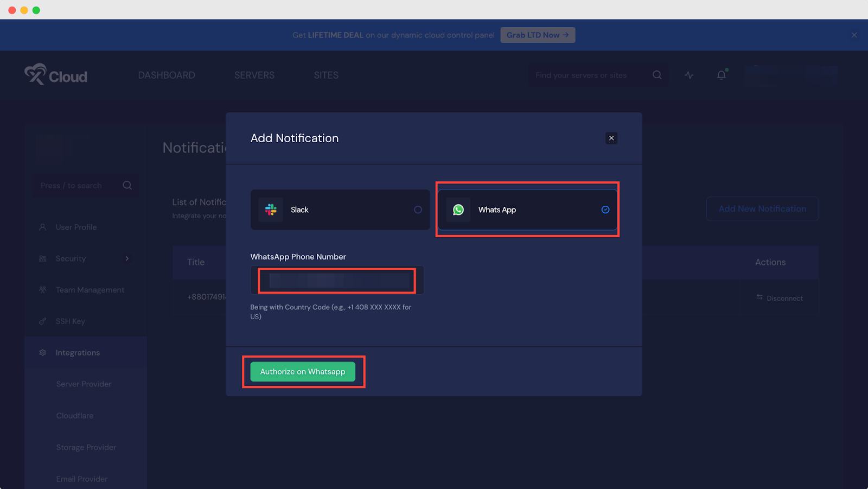868x489 pixels.
Task: Select the Slack notification radio button
Action: point(418,209)
